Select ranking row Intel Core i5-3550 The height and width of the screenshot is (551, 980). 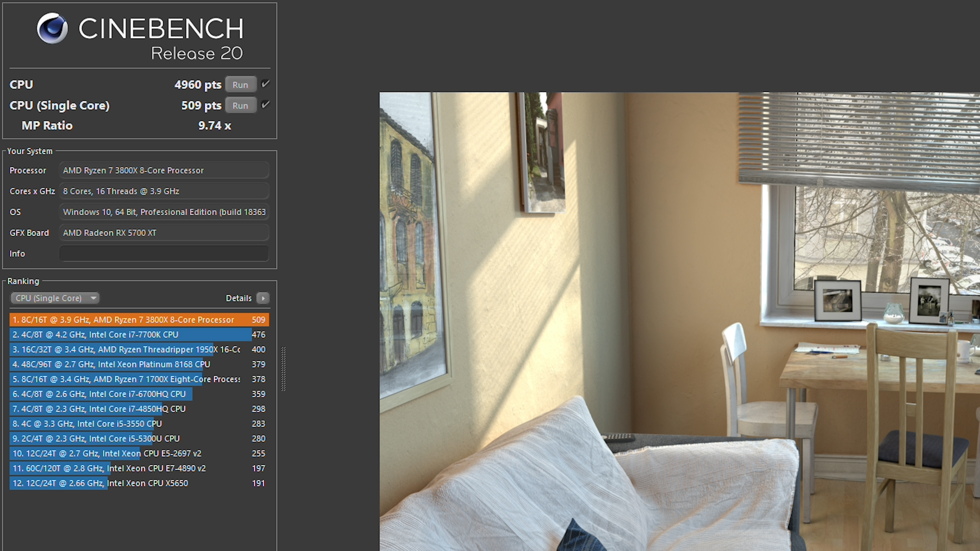[x=139, y=424]
